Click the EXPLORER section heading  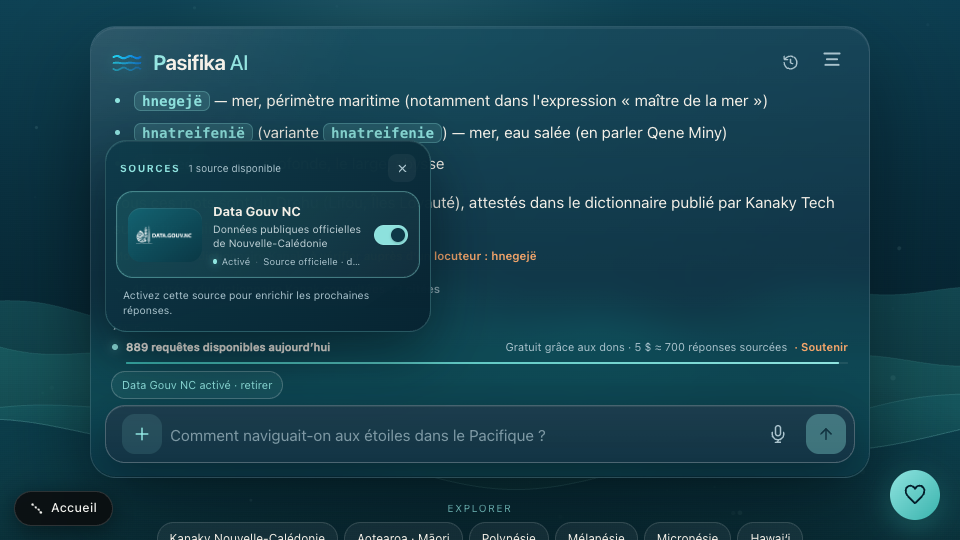pos(479,508)
